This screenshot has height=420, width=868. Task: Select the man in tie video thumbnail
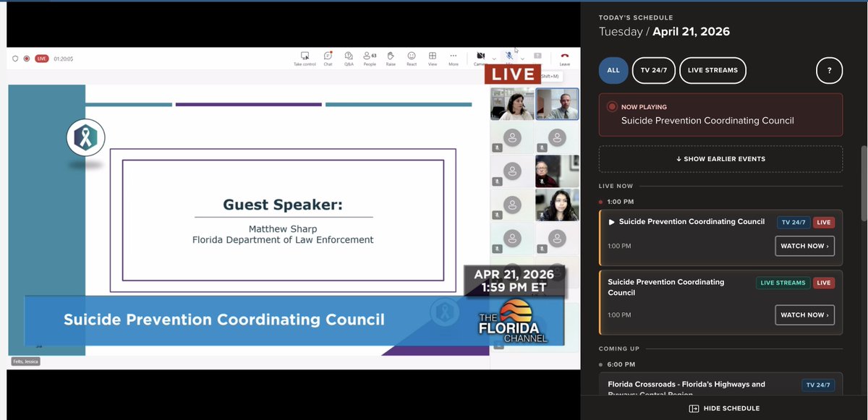[x=557, y=103]
